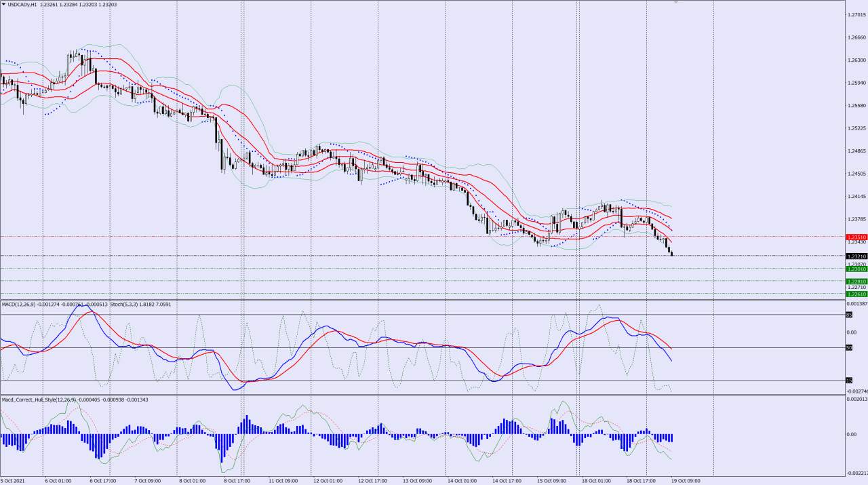Click the 1.27015 price on the scale
Viewport: 868px width, 485px height.
857,15
